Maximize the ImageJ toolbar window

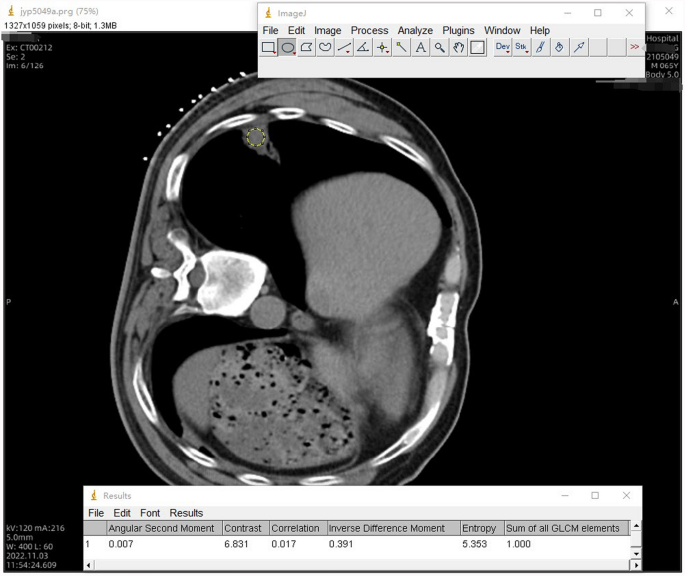click(x=598, y=13)
